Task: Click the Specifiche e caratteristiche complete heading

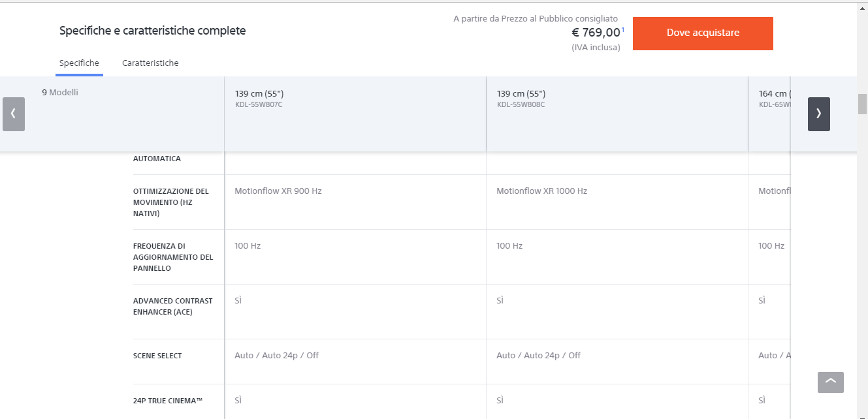Action: (152, 31)
